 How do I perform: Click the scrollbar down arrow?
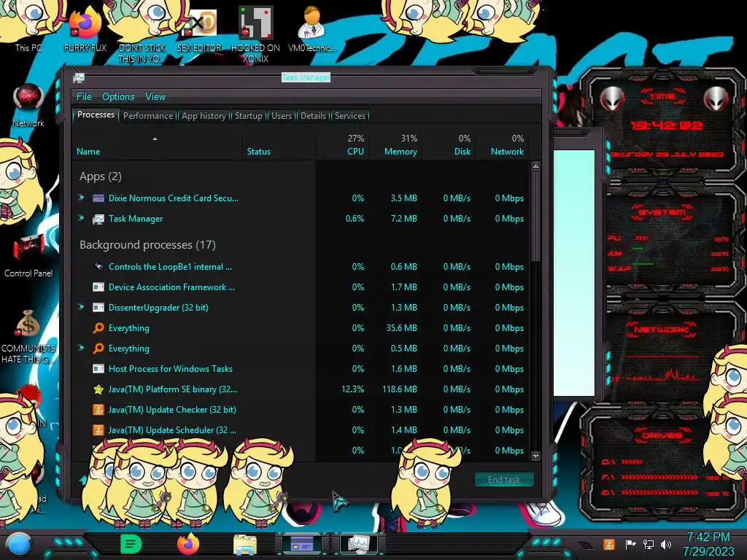point(535,456)
